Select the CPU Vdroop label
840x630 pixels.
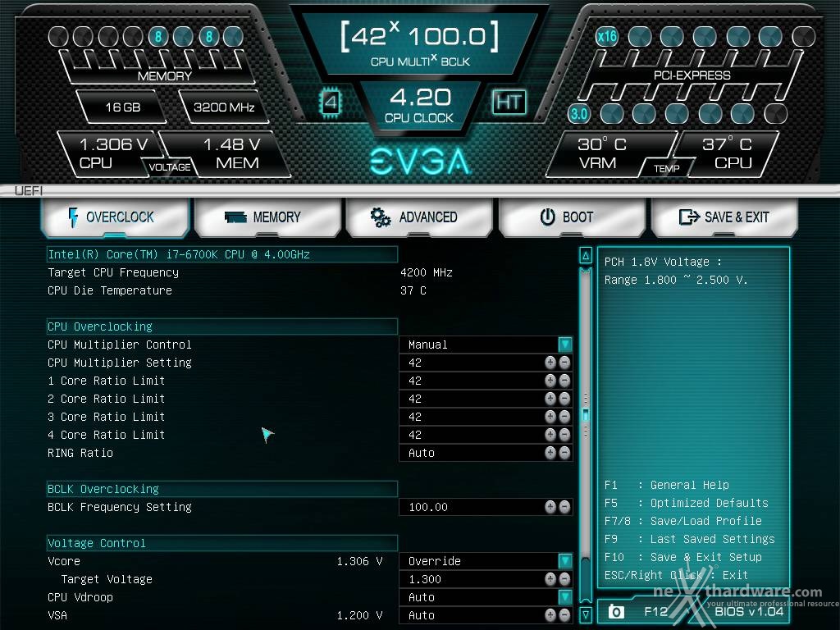[x=80, y=597]
